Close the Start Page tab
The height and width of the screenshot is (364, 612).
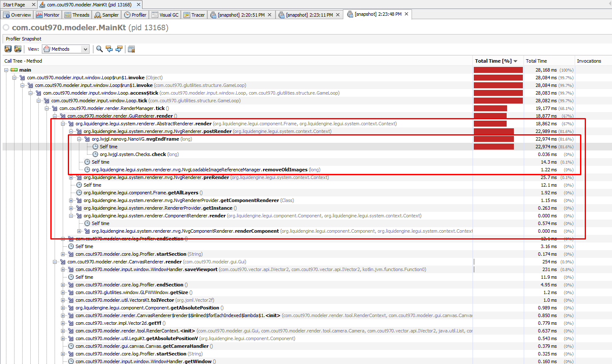(34, 5)
